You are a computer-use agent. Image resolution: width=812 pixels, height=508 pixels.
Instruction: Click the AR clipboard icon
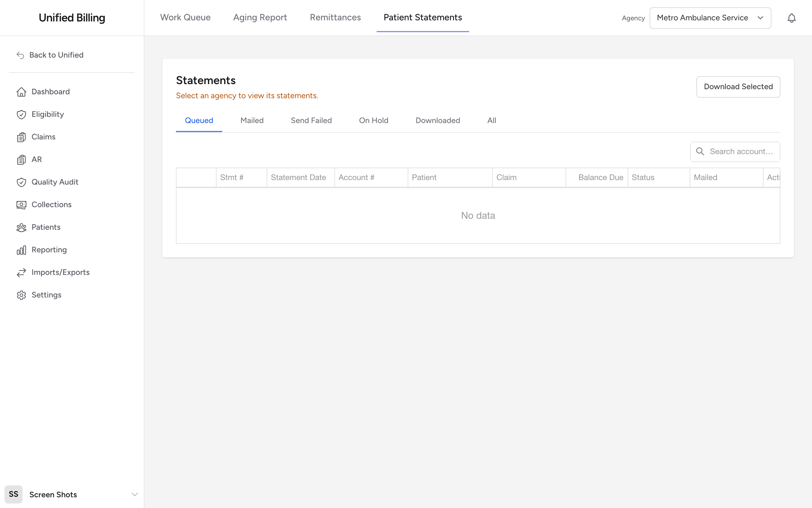pyautogui.click(x=21, y=159)
